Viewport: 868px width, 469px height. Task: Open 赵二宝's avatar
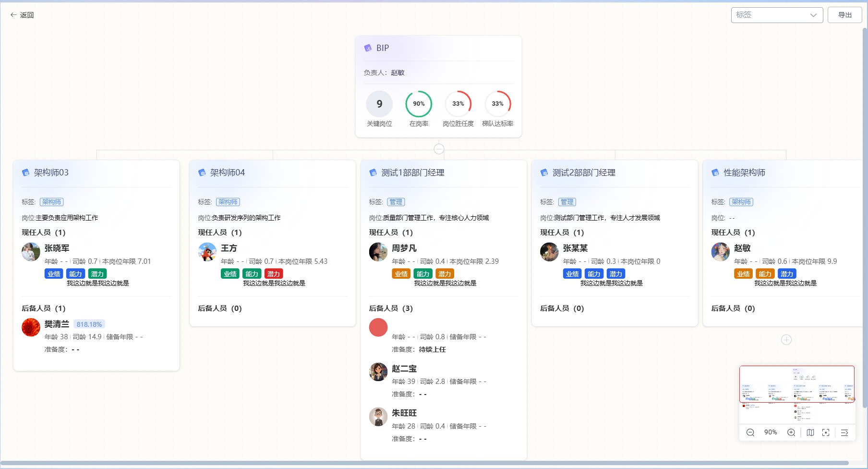pos(378,372)
